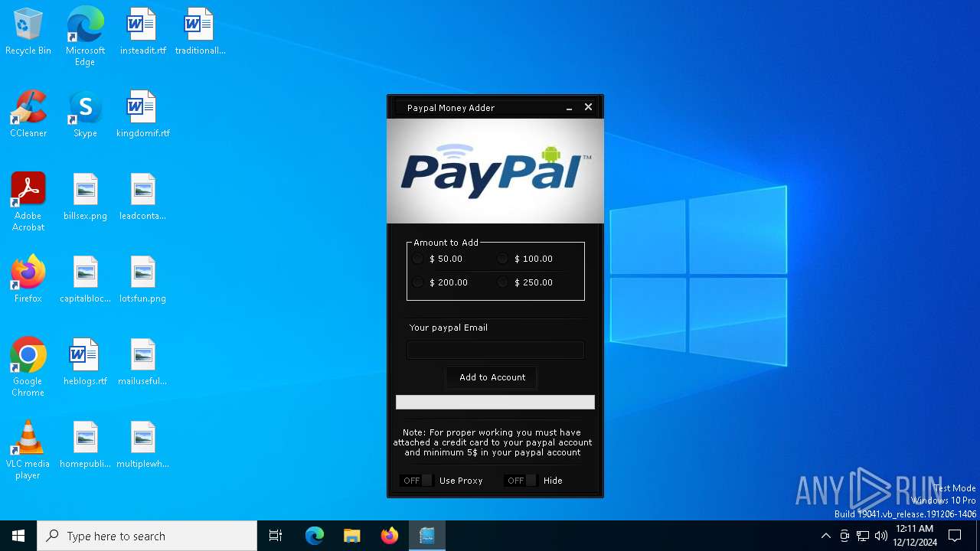Viewport: 980px width, 551px height.
Task: Open the Skype desktop shortcut
Action: 85,115
